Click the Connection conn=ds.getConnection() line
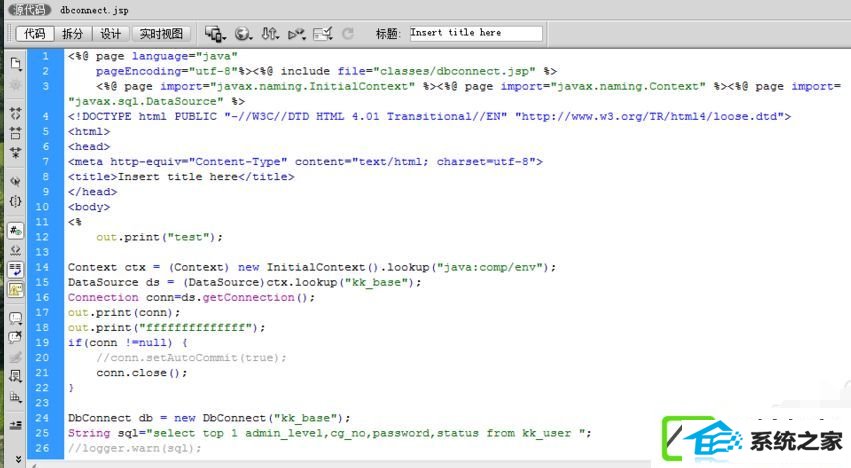This screenshot has width=851, height=468. [x=191, y=298]
